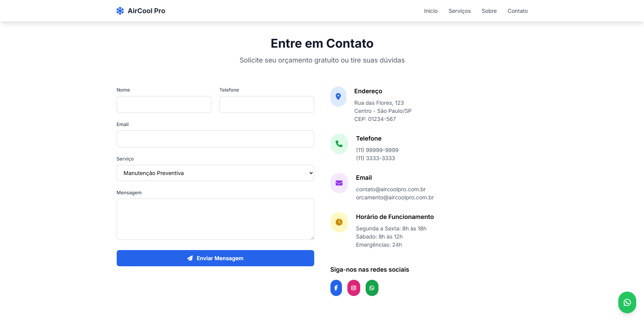
Task: Navigate to the Contato menu item
Action: click(x=517, y=11)
